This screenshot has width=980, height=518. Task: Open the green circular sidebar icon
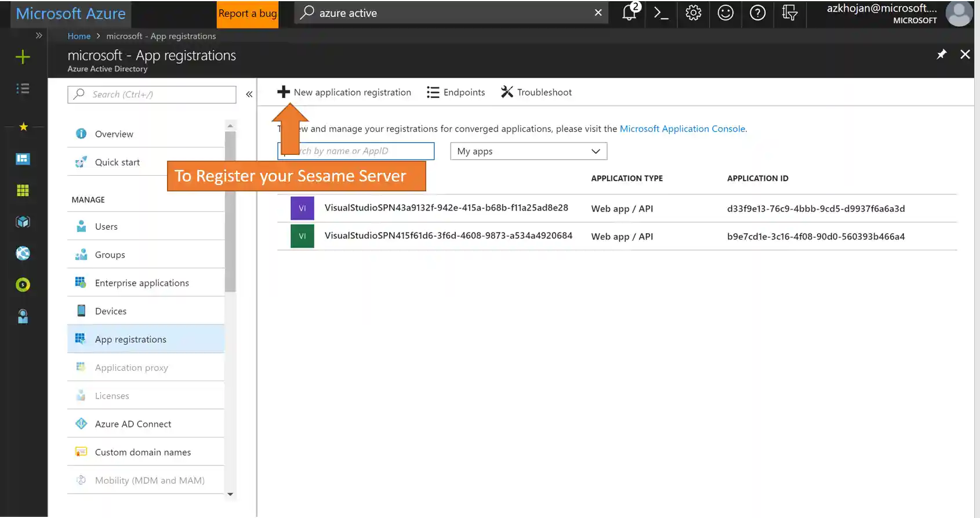coord(23,285)
